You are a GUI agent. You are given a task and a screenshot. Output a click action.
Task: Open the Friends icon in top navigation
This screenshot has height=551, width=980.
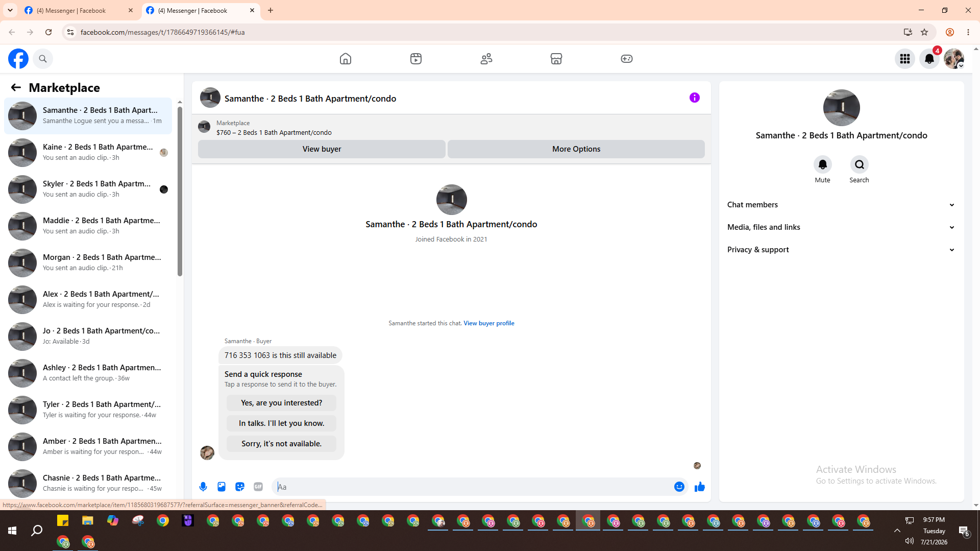[486, 59]
